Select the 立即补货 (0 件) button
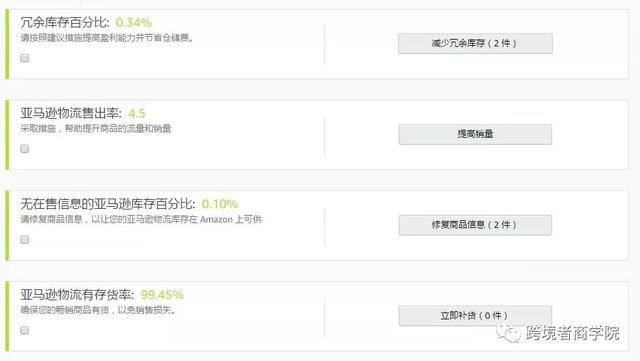Viewport: 640px width, 361px height. pos(476,315)
